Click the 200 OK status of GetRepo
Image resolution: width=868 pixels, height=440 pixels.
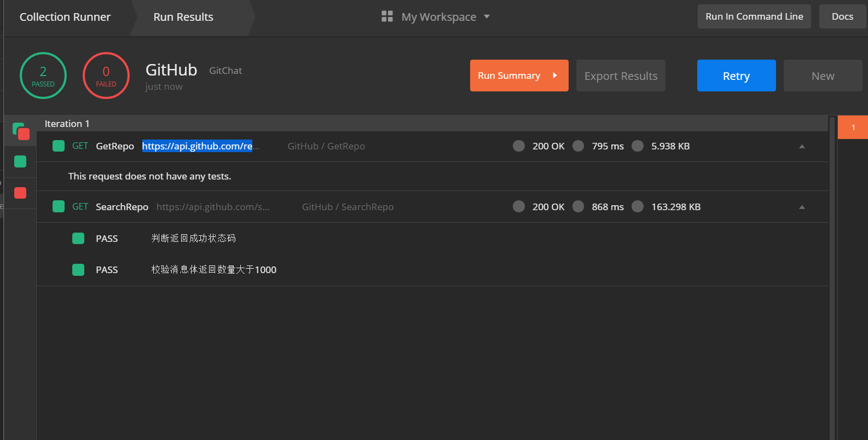click(x=548, y=146)
